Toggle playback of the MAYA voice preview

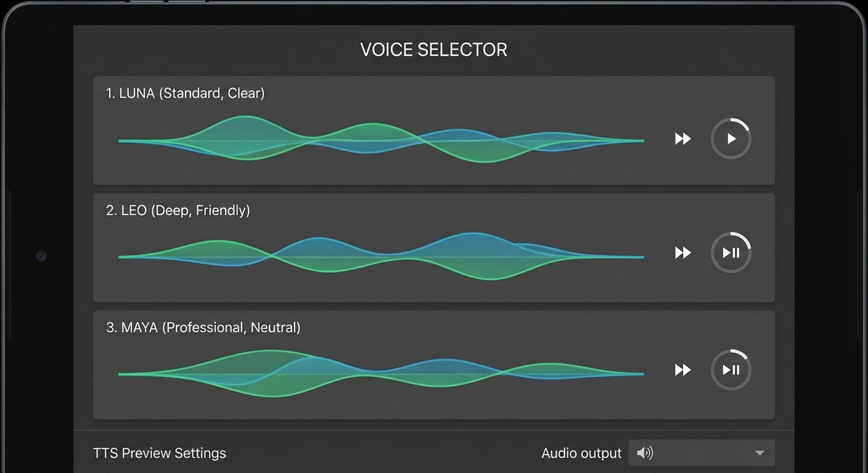[x=731, y=370]
